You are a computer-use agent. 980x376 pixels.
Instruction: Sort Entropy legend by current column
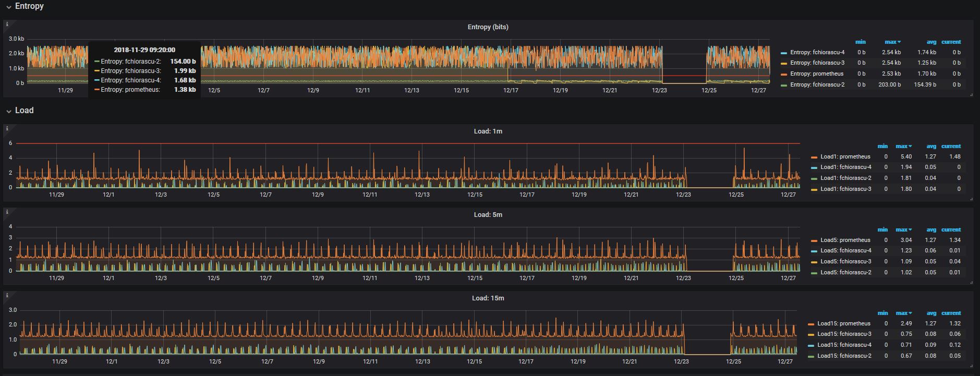[x=951, y=42]
